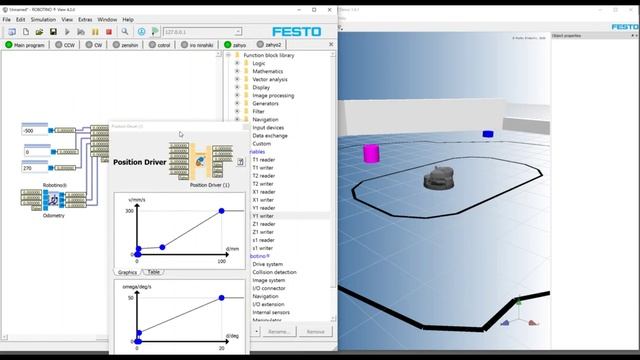Click the constant input showing 270
The height and width of the screenshot is (360, 640).
[36, 168]
